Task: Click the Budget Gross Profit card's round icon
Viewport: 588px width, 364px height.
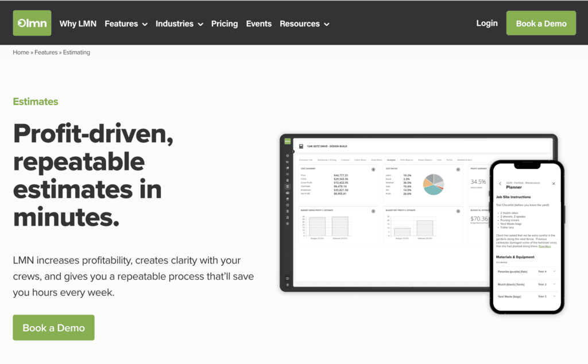Action: 373,211
